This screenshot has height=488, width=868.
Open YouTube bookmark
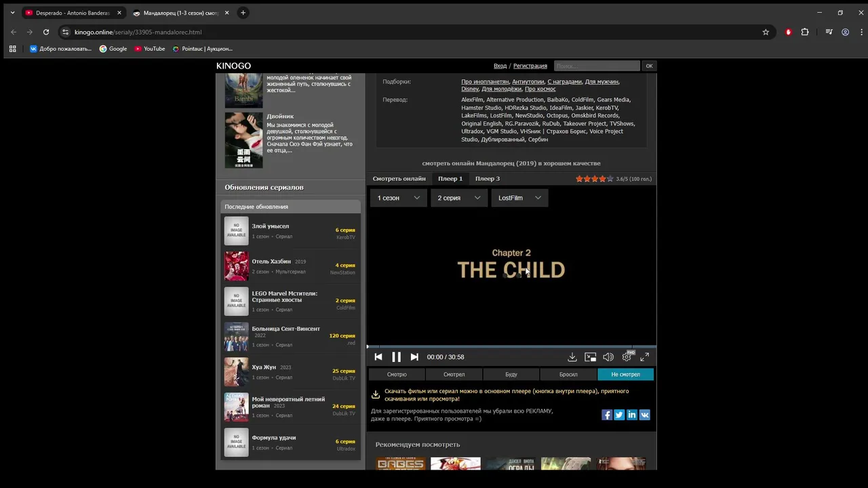tap(150, 49)
